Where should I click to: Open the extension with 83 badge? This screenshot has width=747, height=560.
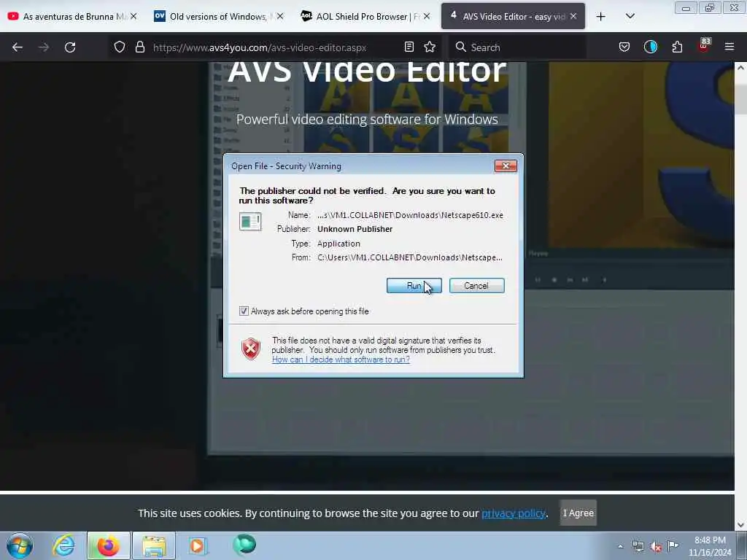pyautogui.click(x=704, y=46)
